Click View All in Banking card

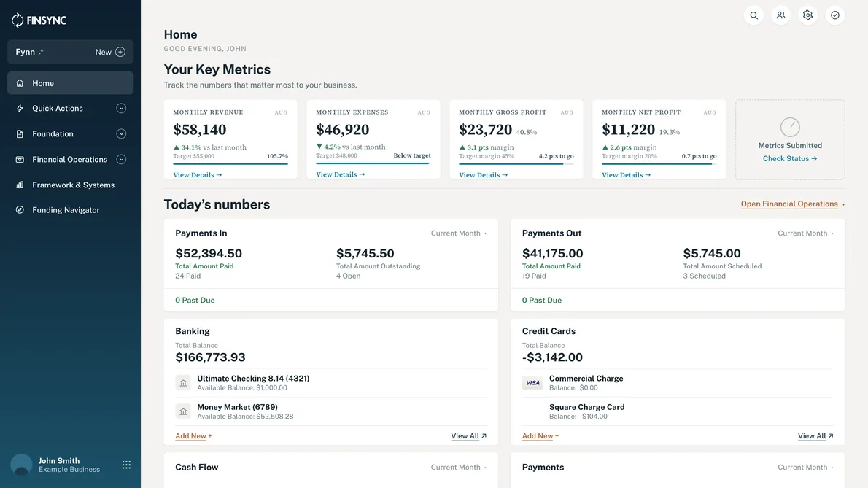coord(469,436)
